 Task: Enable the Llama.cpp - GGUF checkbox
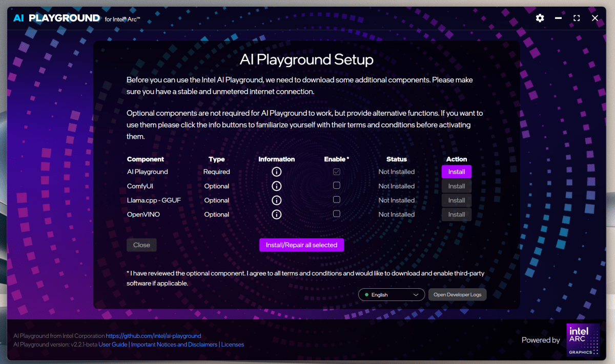tap(337, 200)
